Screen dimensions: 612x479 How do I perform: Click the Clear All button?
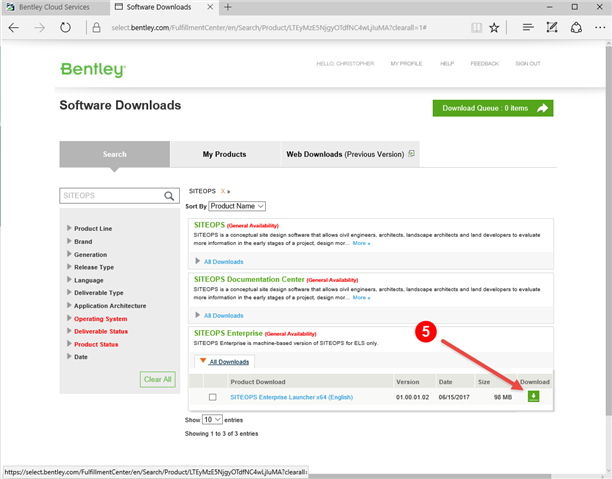coord(158,379)
